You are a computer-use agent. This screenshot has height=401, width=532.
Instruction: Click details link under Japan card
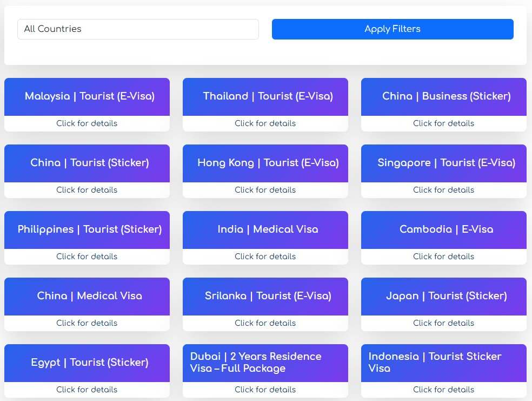[444, 323]
